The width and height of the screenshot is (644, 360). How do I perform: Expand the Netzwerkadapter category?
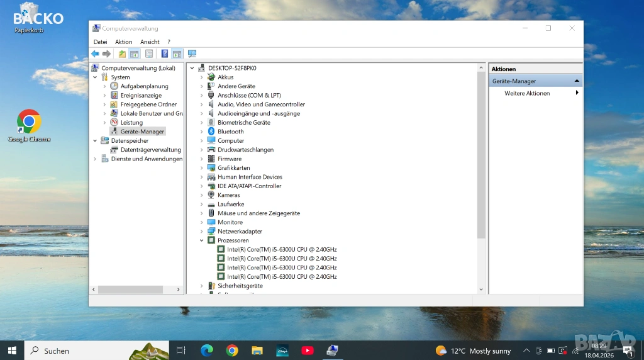(x=202, y=232)
